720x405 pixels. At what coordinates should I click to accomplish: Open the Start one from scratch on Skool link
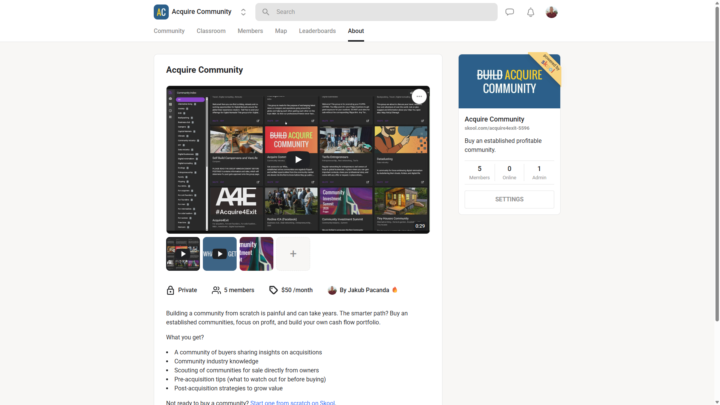pyautogui.click(x=292, y=403)
